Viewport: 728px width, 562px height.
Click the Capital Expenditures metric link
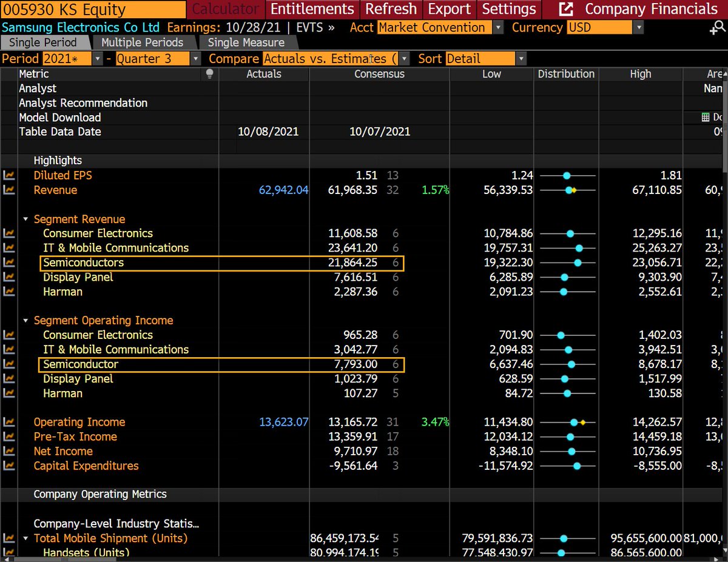click(86, 466)
